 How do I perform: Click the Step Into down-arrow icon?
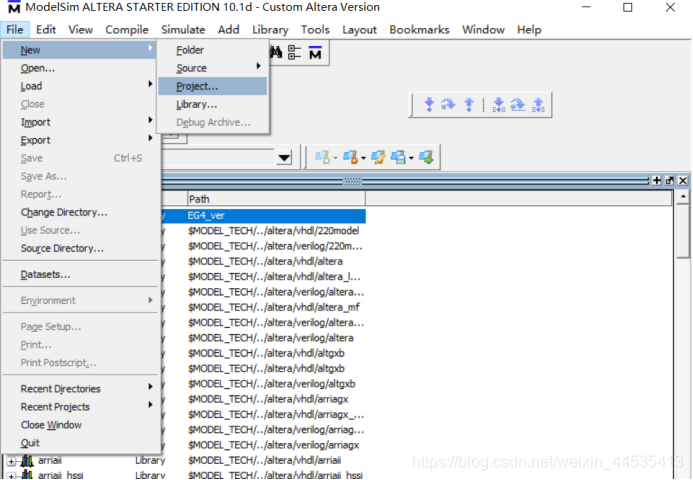pos(429,105)
